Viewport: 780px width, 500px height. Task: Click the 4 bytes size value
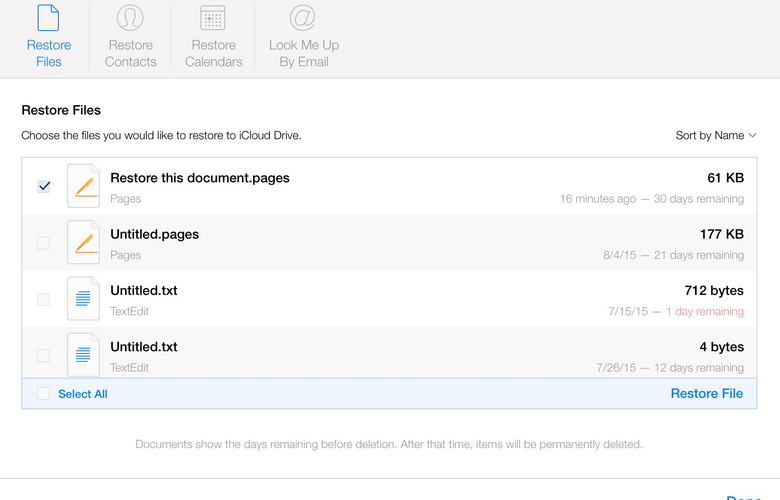click(721, 347)
